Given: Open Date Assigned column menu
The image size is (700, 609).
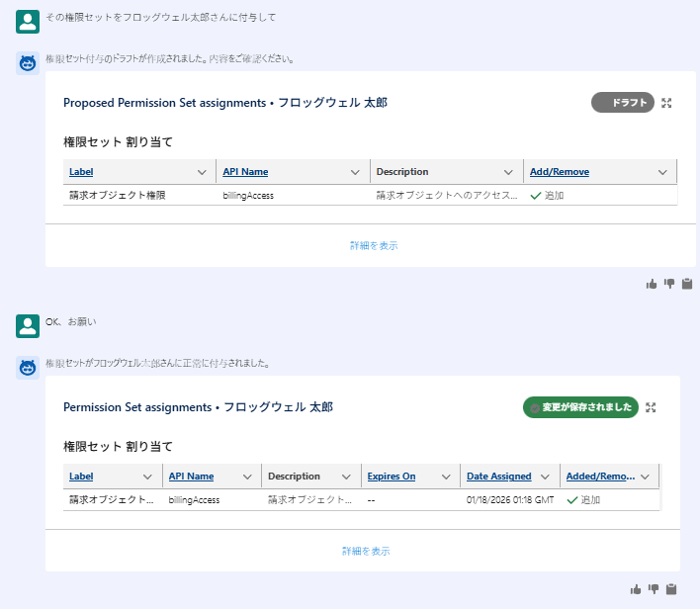Looking at the screenshot, I should point(546,477).
